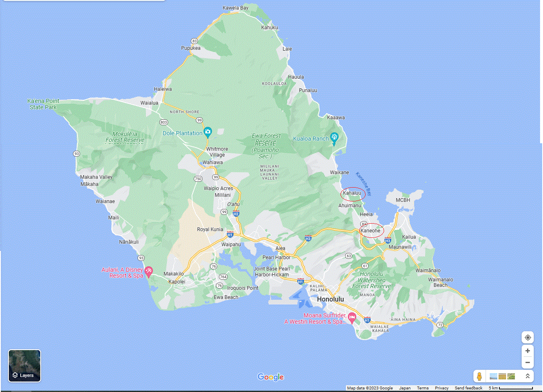
Task: Open the Dole Plantation camera pin
Action: click(208, 132)
